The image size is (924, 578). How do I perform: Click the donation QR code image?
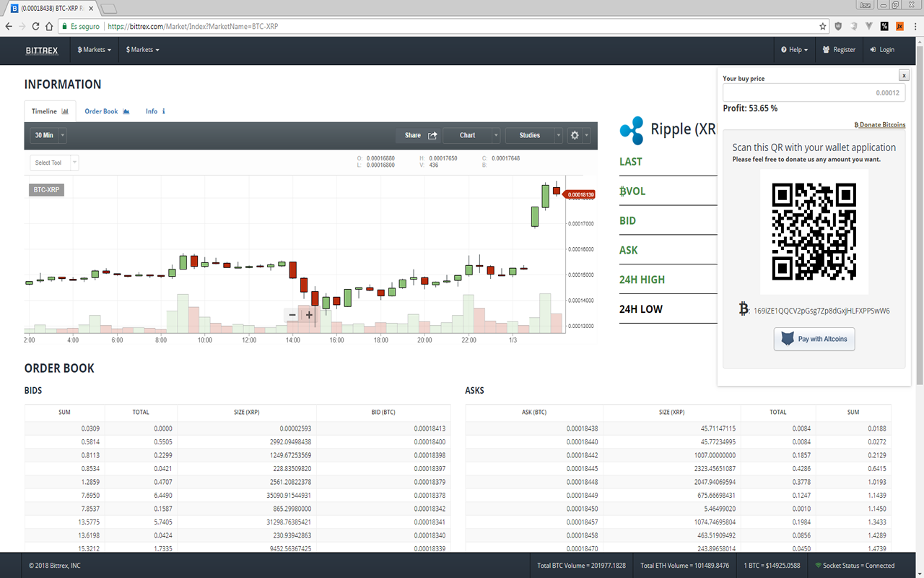point(814,231)
